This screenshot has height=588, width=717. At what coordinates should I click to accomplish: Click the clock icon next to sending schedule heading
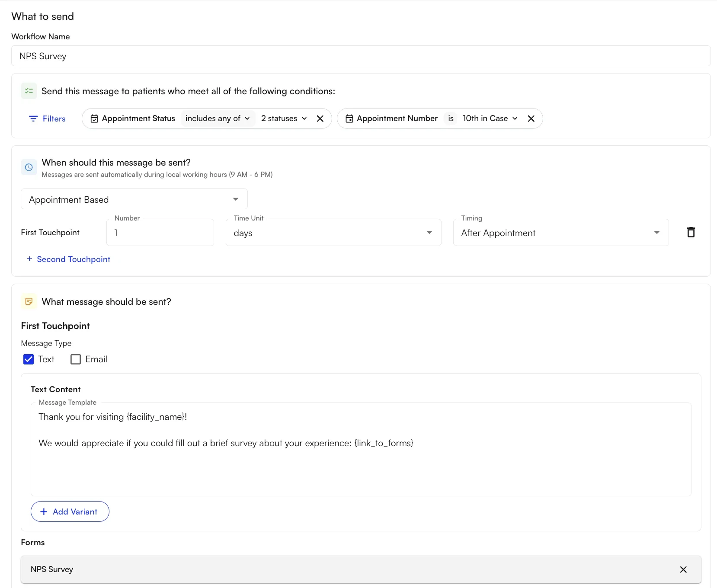29,167
